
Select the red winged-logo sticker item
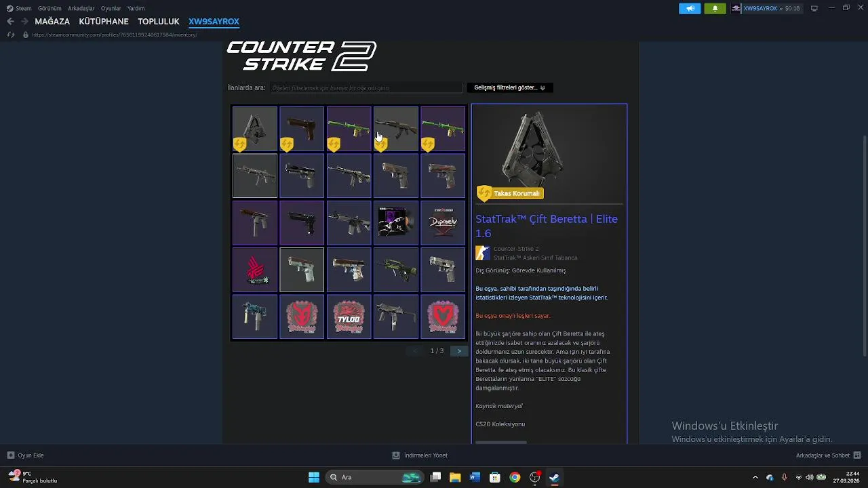pyautogui.click(x=255, y=270)
